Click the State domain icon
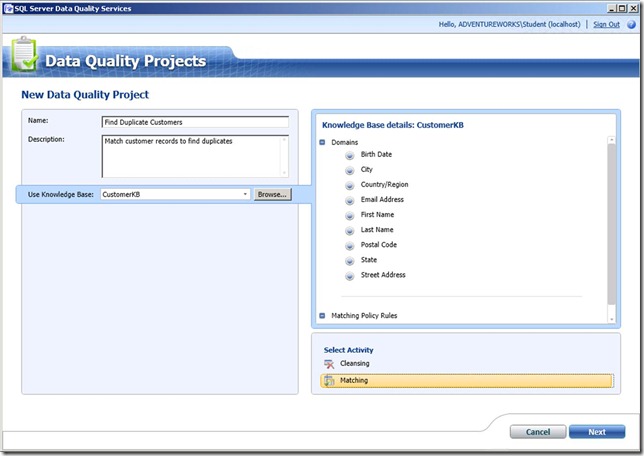644x456 pixels. 350,260
